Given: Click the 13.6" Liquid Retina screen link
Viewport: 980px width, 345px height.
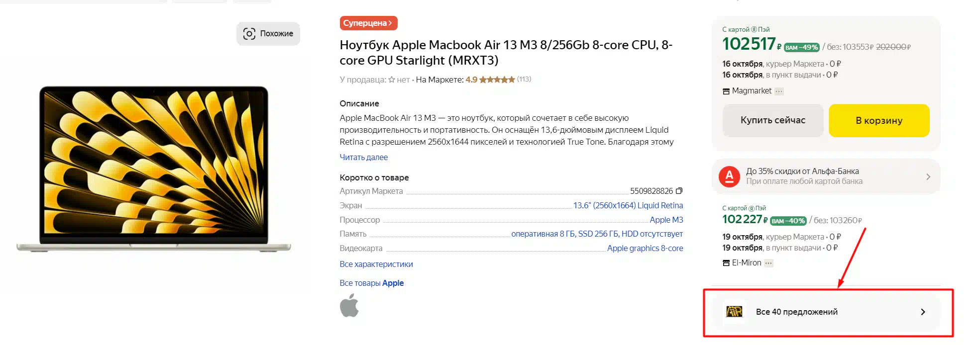Looking at the screenshot, I should click(628, 205).
